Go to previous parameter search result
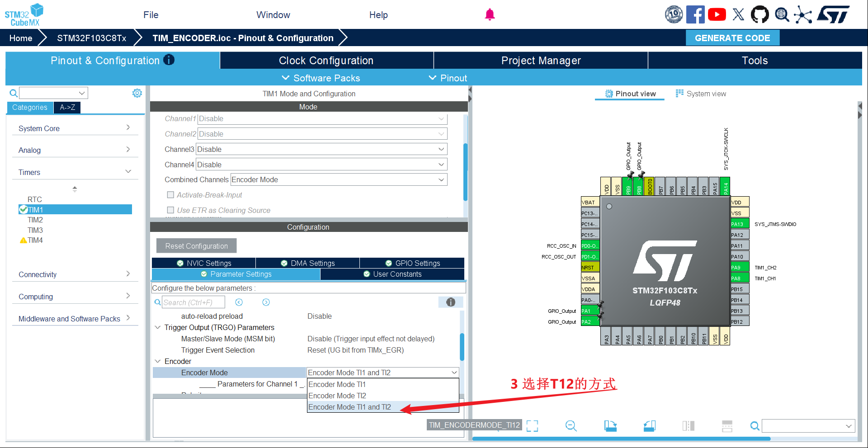The image size is (868, 448). pos(239,302)
